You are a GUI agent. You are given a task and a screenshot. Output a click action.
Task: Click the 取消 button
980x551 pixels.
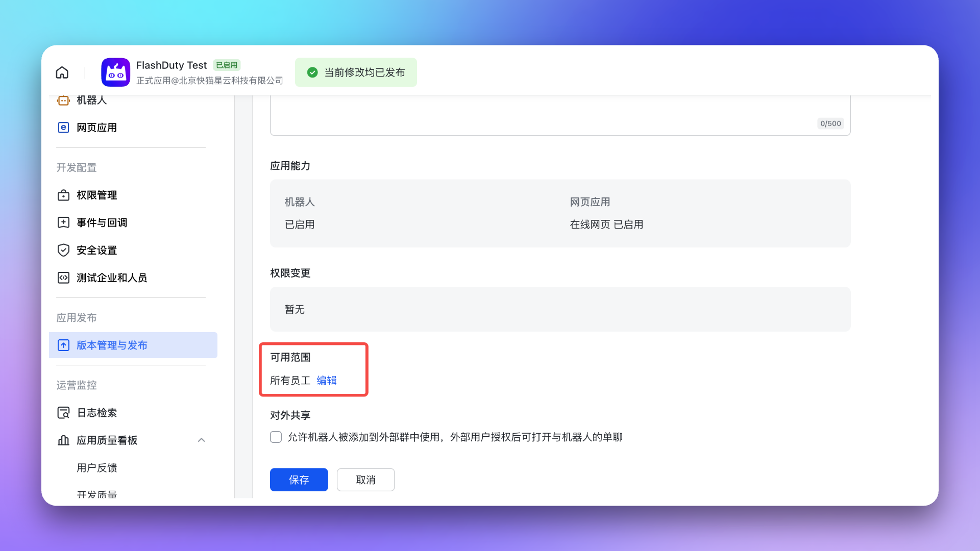[365, 480]
